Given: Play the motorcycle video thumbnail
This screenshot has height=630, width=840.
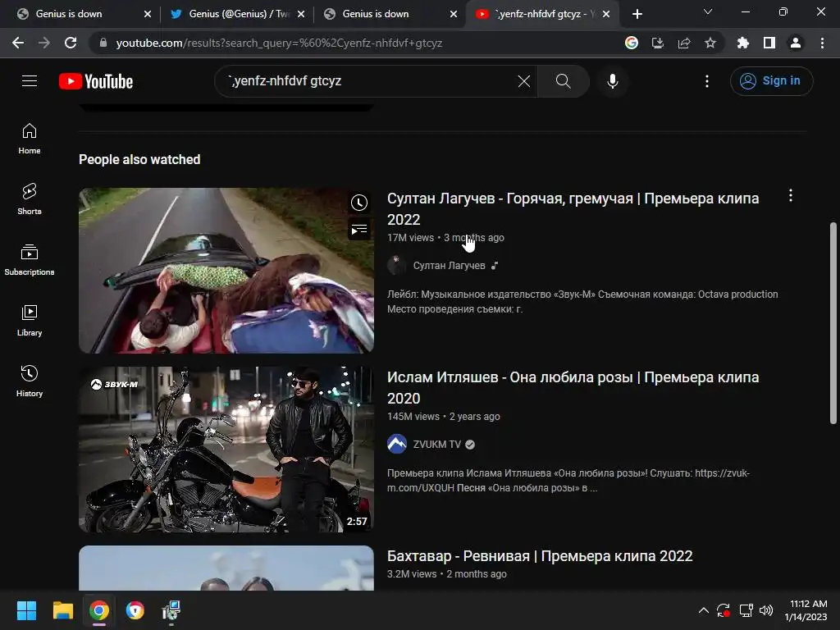Looking at the screenshot, I should (226, 449).
